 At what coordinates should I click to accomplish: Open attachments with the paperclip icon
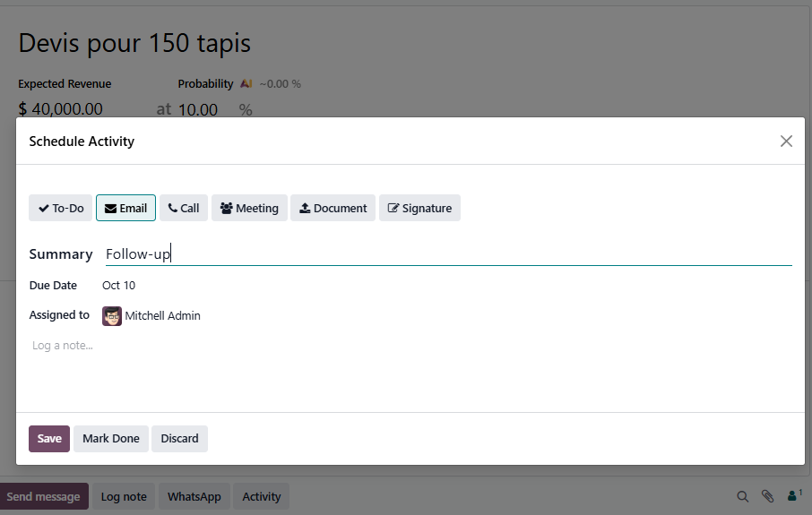point(767,496)
